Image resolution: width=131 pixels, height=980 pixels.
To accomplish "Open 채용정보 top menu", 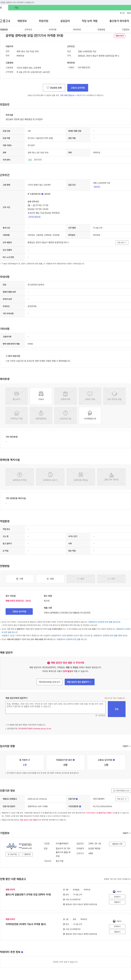I will tap(22, 21).
